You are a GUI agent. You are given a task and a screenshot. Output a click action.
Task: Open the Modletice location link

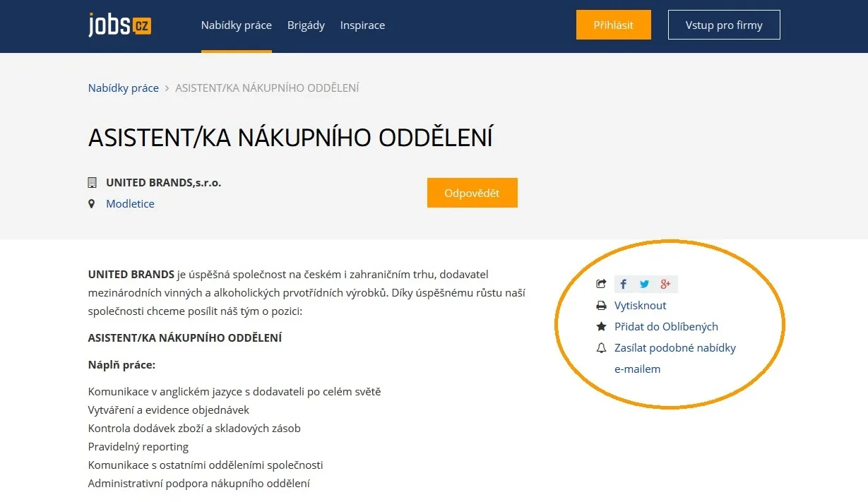[130, 203]
